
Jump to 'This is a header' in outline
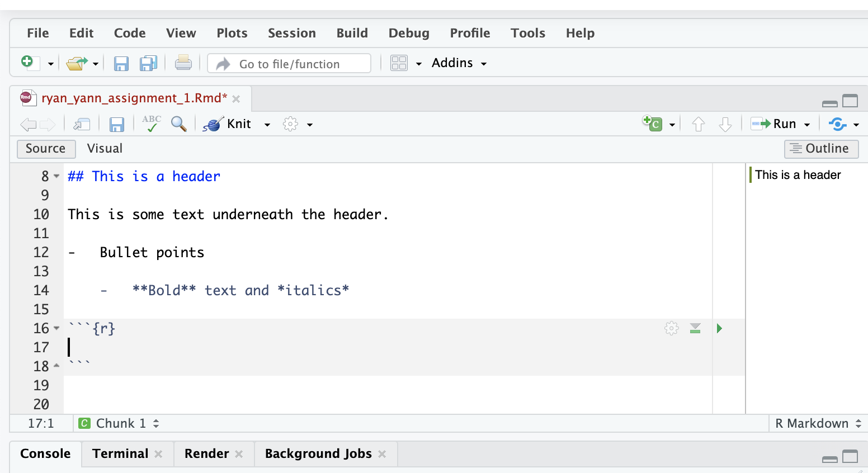(798, 175)
